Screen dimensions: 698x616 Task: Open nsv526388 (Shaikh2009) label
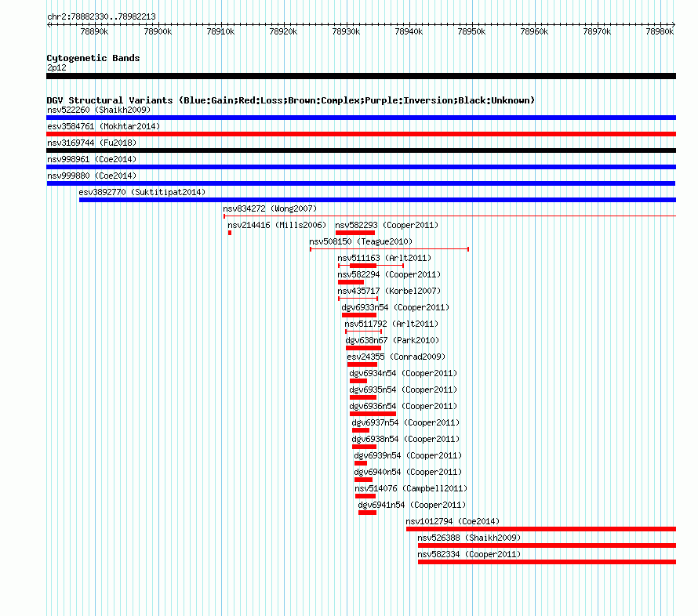click(469, 538)
